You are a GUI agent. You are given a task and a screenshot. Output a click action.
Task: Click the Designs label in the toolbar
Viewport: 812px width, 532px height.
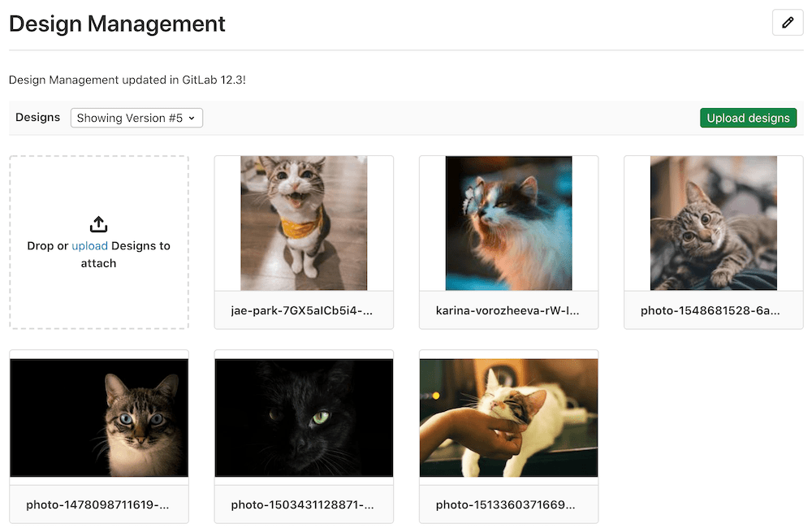tap(38, 118)
